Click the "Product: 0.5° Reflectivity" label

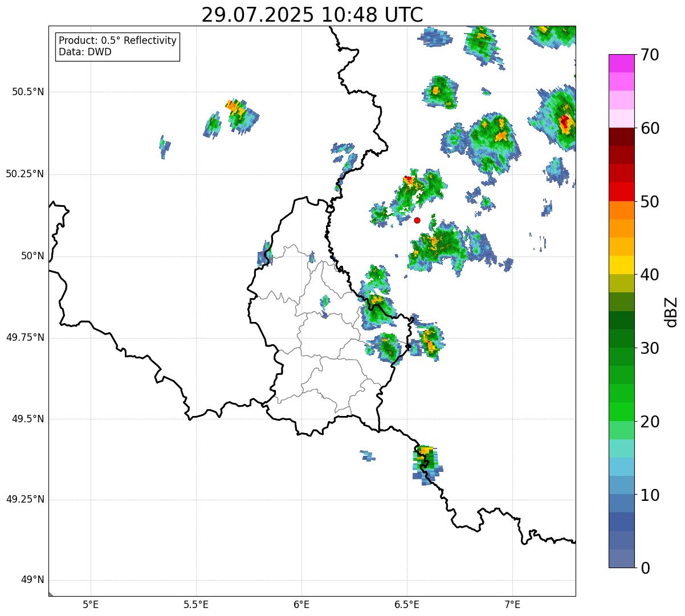tap(117, 41)
